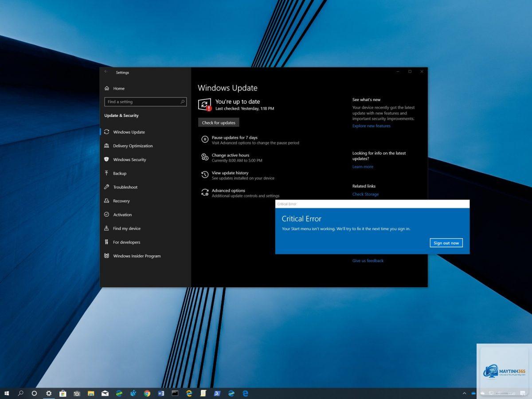The height and width of the screenshot is (399, 532).
Task: Click the "Last checked: Yesterday, 1:18 PM" text
Action: point(245,109)
